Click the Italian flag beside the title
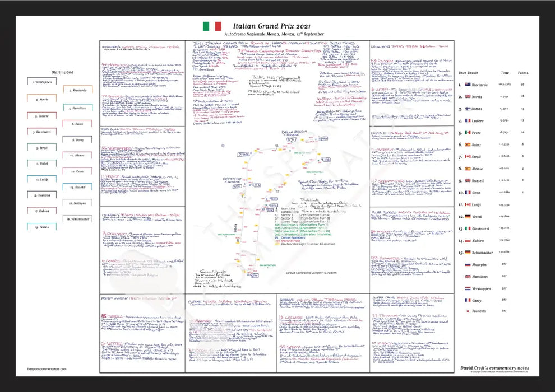Image resolution: width=555 pixels, height=392 pixels. [x=211, y=26]
